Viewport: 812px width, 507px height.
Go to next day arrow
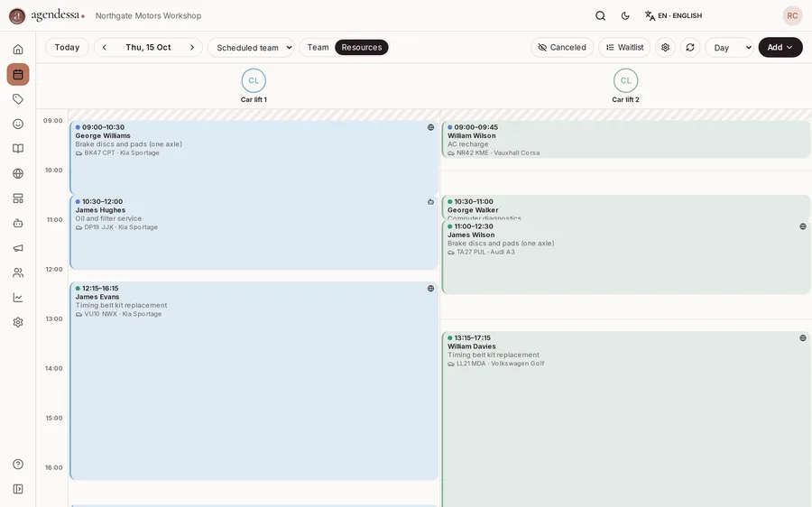coord(192,47)
